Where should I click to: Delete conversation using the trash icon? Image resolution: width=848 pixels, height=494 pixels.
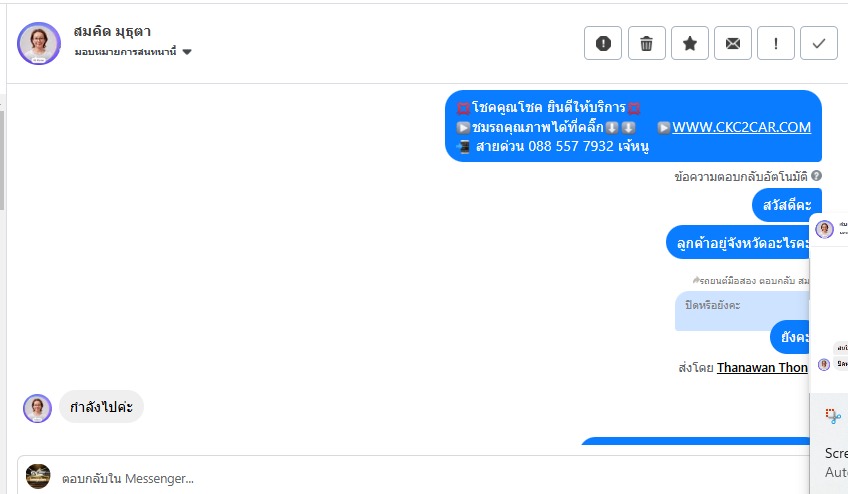[646, 43]
